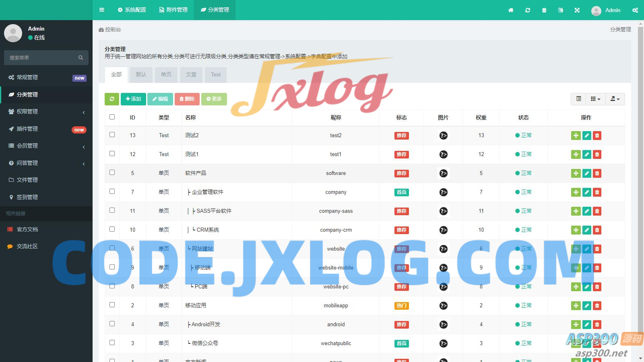Image resolution: width=644 pixels, height=362 pixels.
Task: Click the home icon in top bar
Action: click(511, 10)
